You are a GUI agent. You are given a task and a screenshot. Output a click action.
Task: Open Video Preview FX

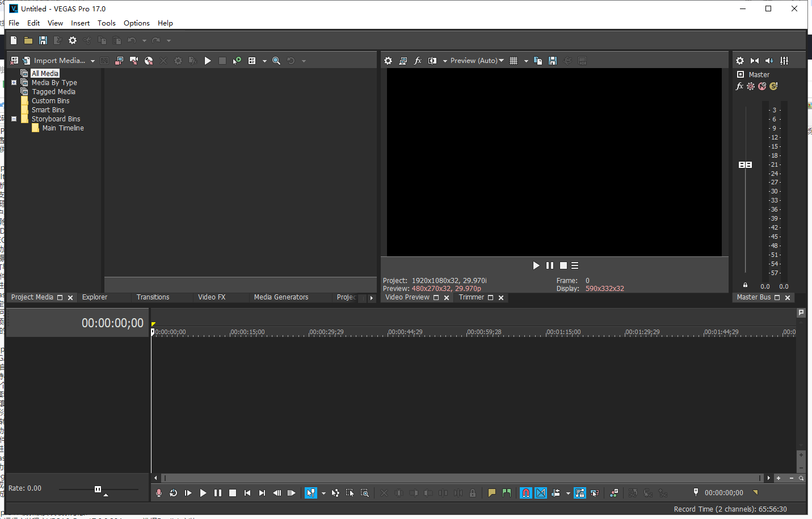point(418,61)
